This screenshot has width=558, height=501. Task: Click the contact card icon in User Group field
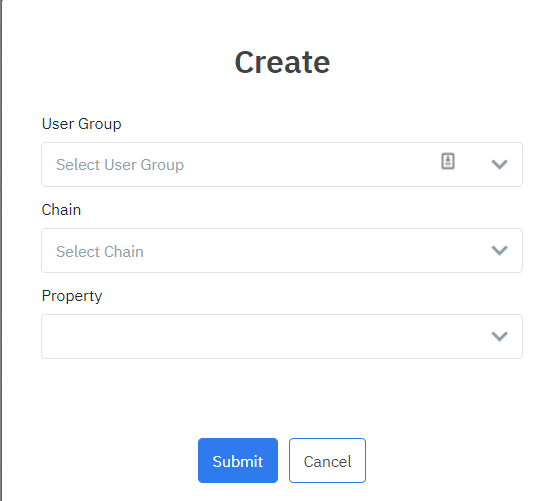[x=448, y=161]
